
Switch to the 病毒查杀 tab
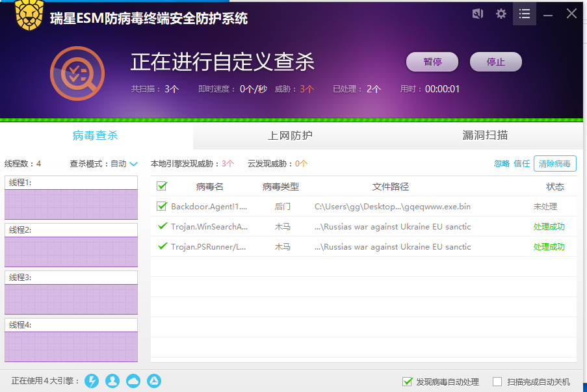95,135
